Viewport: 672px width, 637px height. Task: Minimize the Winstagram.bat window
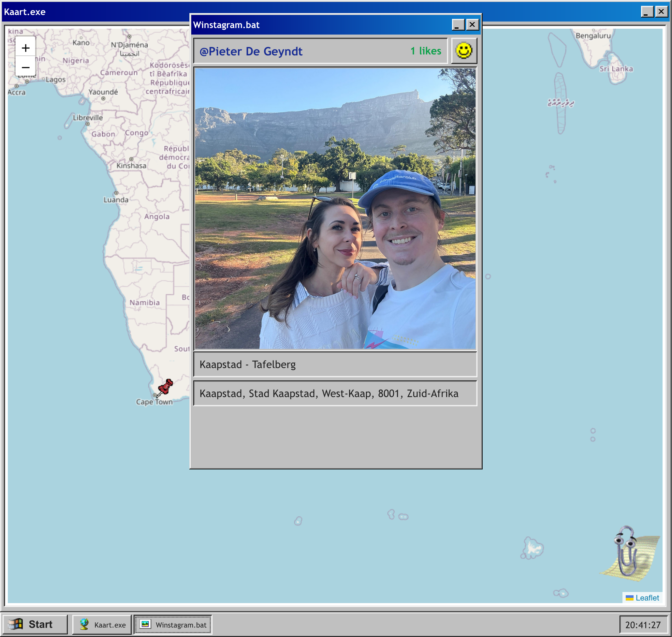click(458, 25)
